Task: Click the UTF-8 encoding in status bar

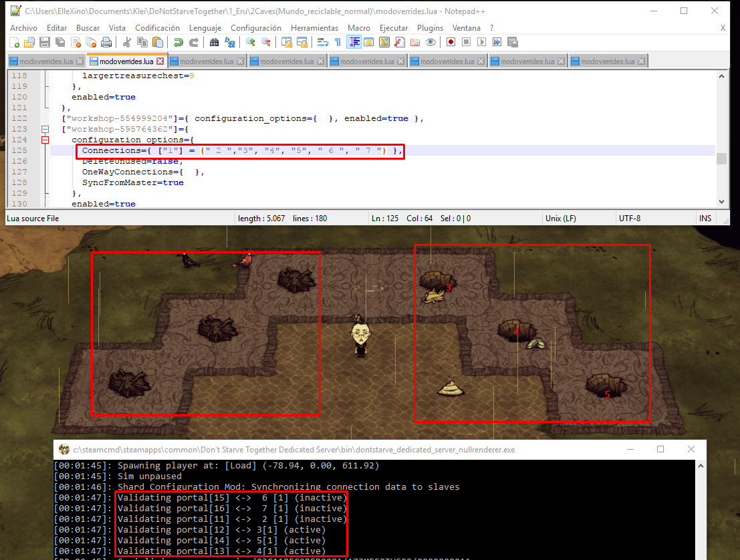Action: (x=630, y=218)
